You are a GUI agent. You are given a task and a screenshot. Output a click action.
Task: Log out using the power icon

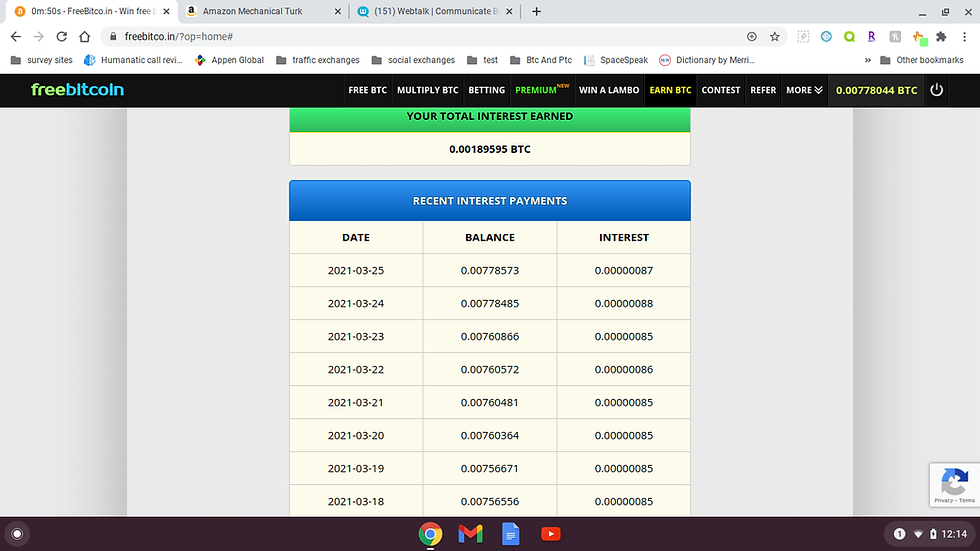[936, 90]
